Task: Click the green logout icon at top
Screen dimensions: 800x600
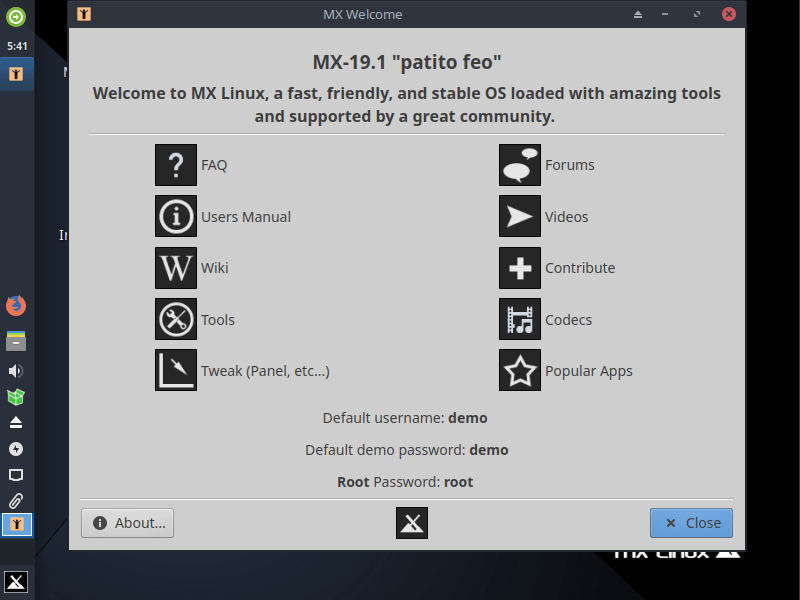Action: coord(16,17)
